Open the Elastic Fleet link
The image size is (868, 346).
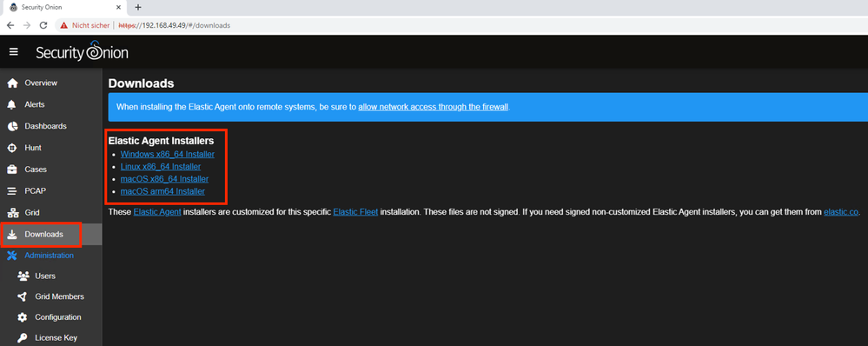[355, 212]
